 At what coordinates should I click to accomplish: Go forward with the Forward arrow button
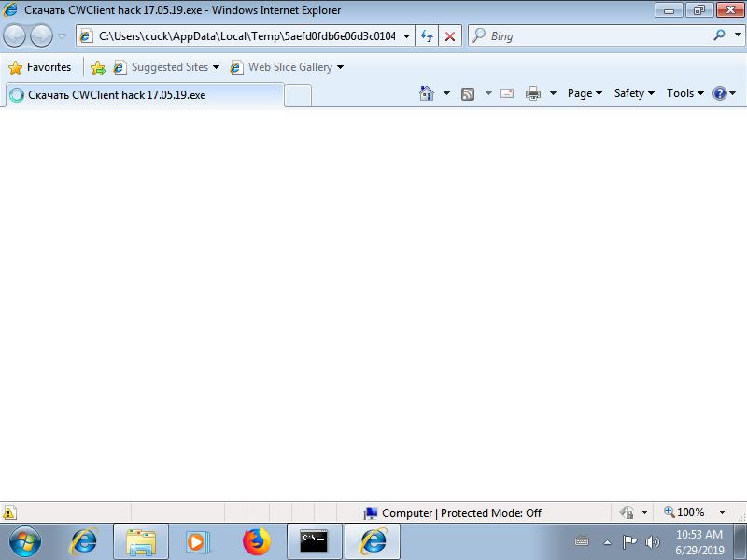pyautogui.click(x=41, y=36)
